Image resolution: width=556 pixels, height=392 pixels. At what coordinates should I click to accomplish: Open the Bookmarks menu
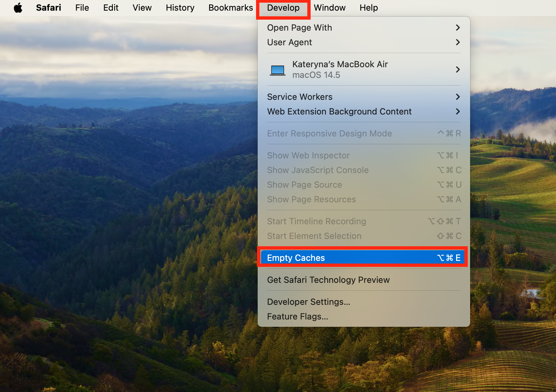click(231, 8)
